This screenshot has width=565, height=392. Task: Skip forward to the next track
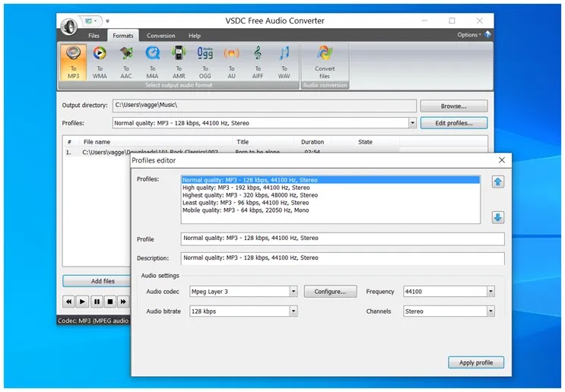tap(123, 302)
